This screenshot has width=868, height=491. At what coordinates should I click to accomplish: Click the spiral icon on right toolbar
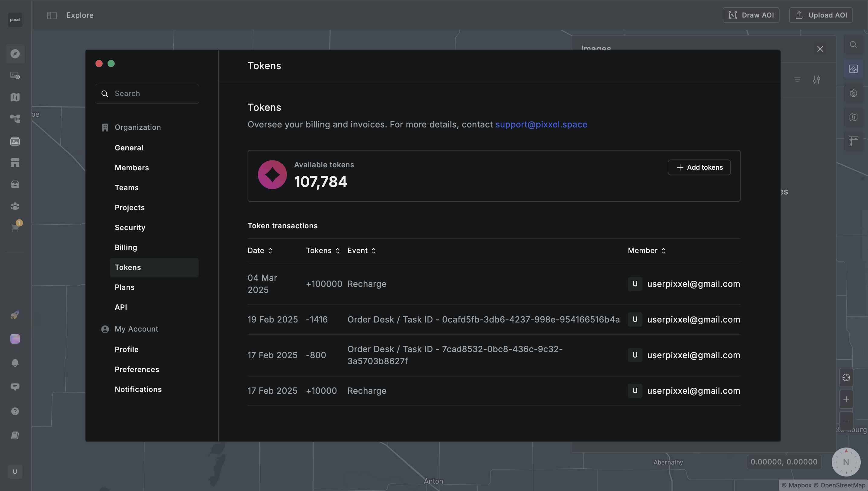pos(853,93)
